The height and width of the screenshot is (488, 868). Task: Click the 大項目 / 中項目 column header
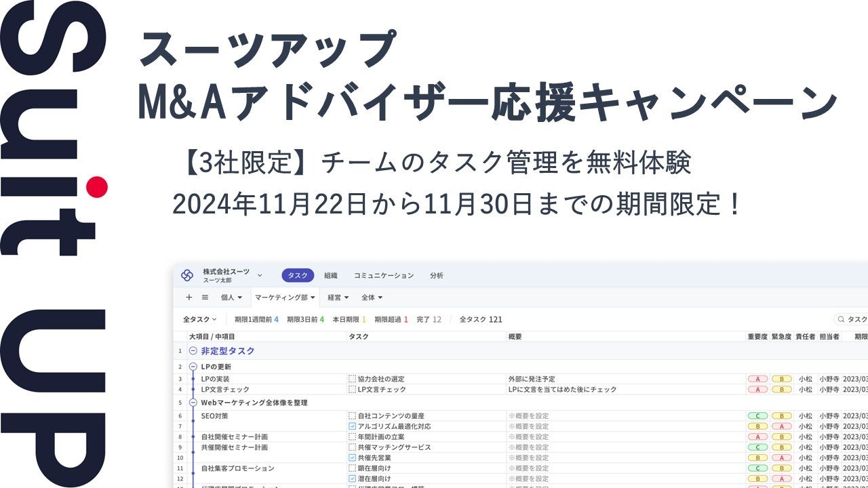pos(212,336)
